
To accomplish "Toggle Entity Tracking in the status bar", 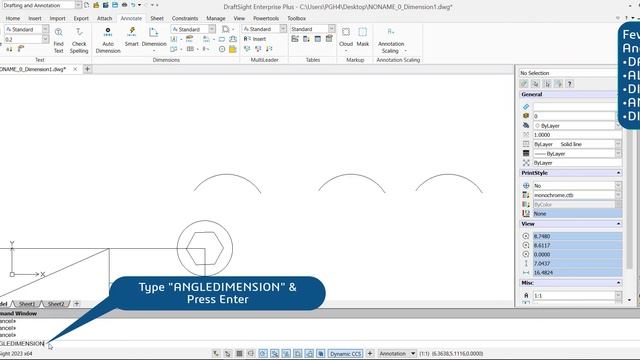I will click(286, 353).
